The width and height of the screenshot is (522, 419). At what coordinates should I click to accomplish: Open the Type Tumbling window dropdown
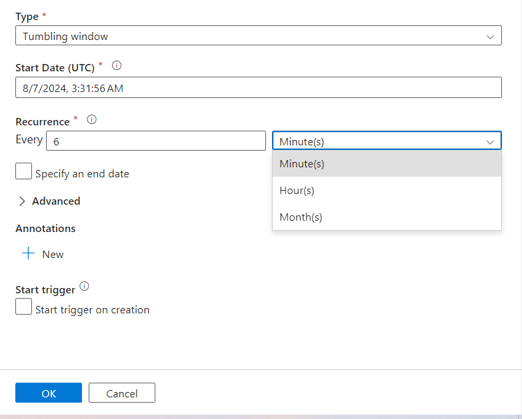(x=258, y=35)
